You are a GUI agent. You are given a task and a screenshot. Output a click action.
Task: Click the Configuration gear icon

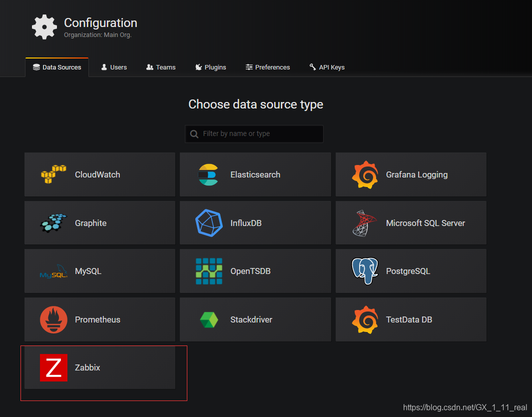44,27
